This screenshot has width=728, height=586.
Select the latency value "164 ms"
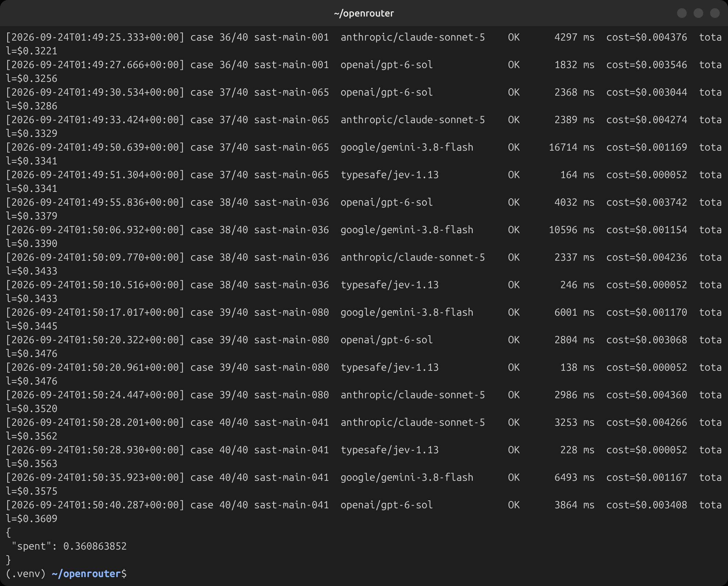577,175
